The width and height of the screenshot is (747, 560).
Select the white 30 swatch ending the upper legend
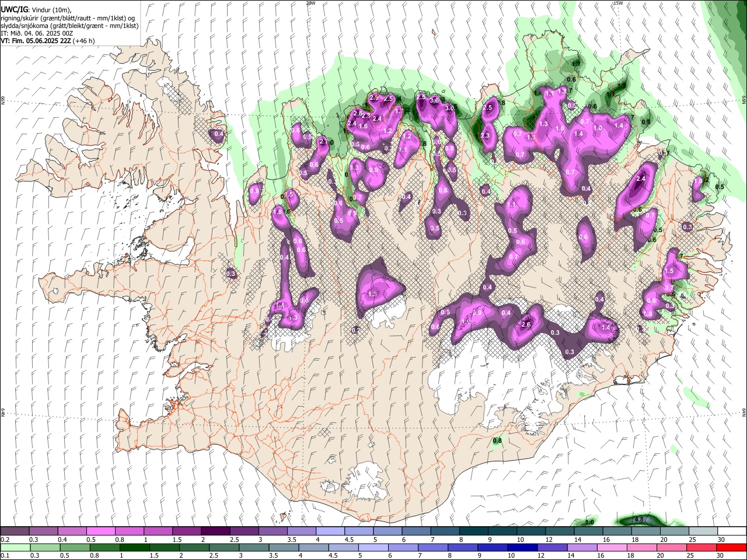tap(732, 531)
